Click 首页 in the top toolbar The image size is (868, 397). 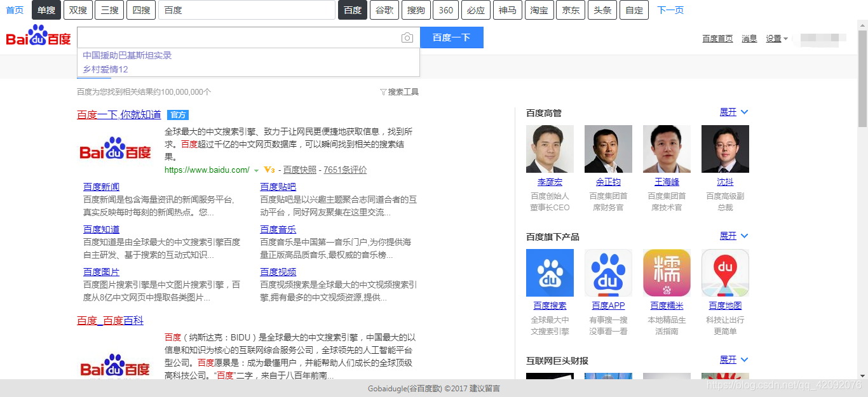click(14, 10)
